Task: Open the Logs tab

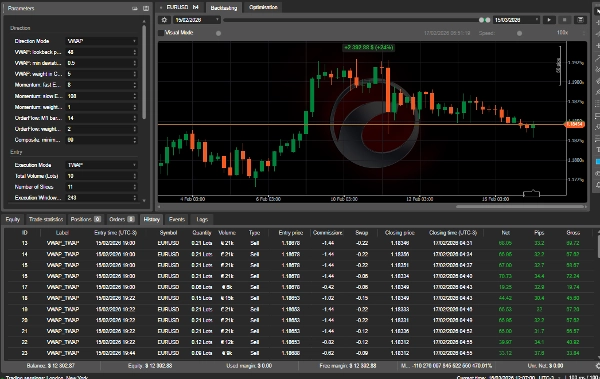Action: pos(202,219)
